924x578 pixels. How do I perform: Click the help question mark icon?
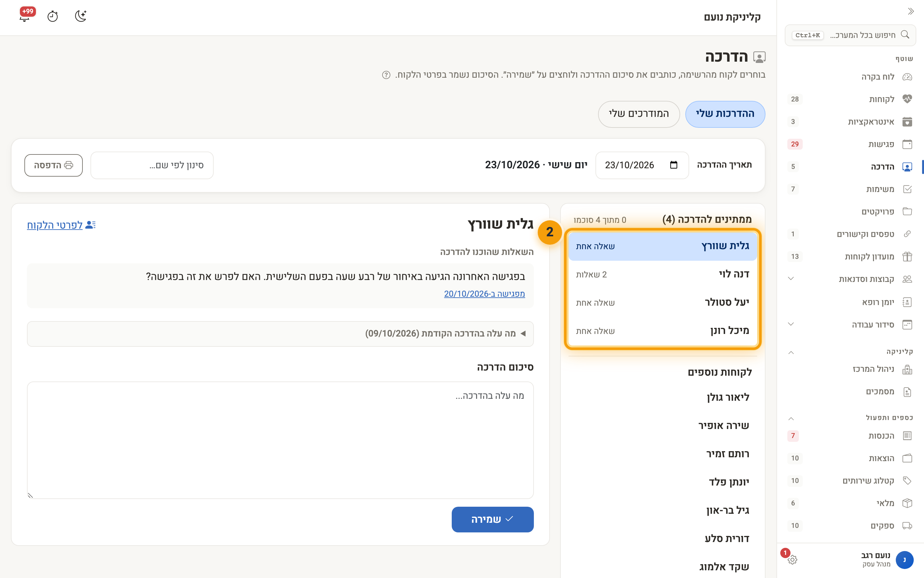pos(386,75)
